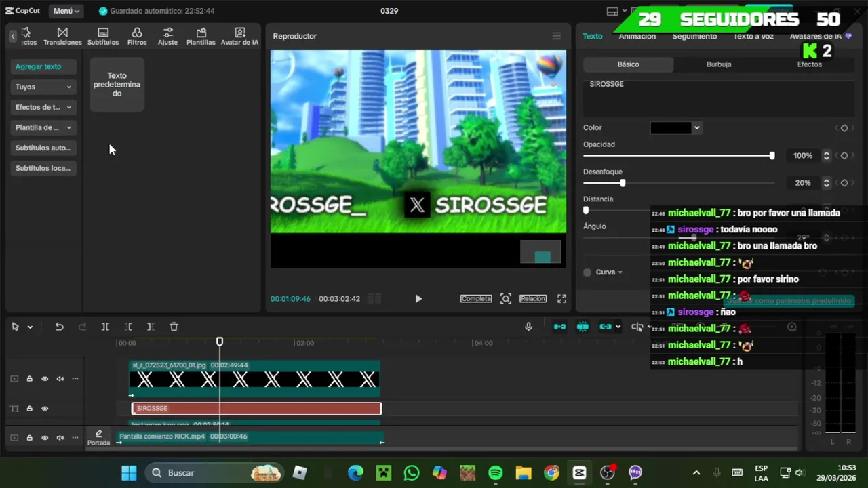Viewport: 868px width, 488px height.
Task: Click the redo arrow in timeline toolbar
Action: pyautogui.click(x=82, y=327)
